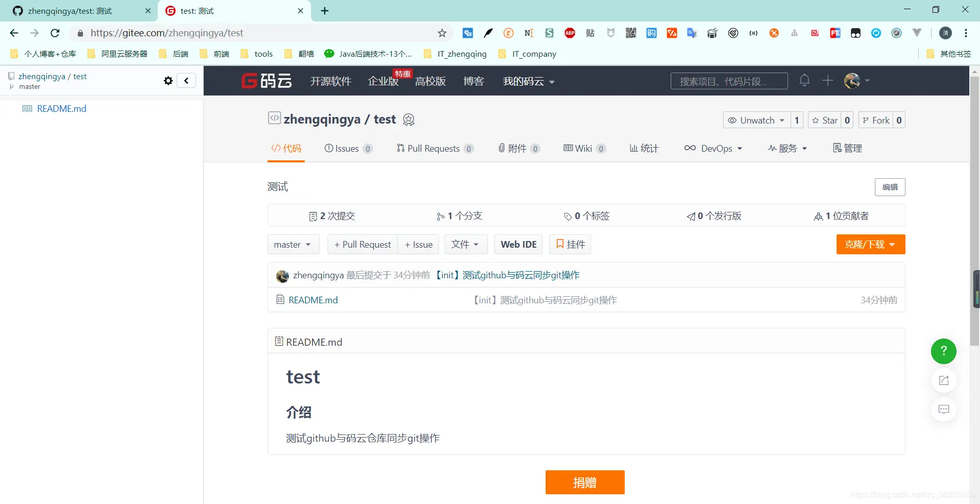This screenshot has height=504, width=980.
Task: Expand the DevOps dropdown
Action: pyautogui.click(x=713, y=149)
